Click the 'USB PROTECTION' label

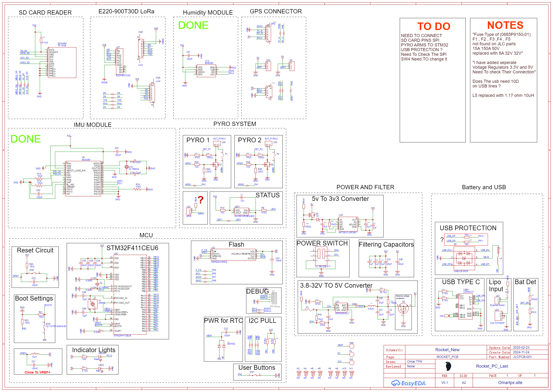[x=468, y=228]
